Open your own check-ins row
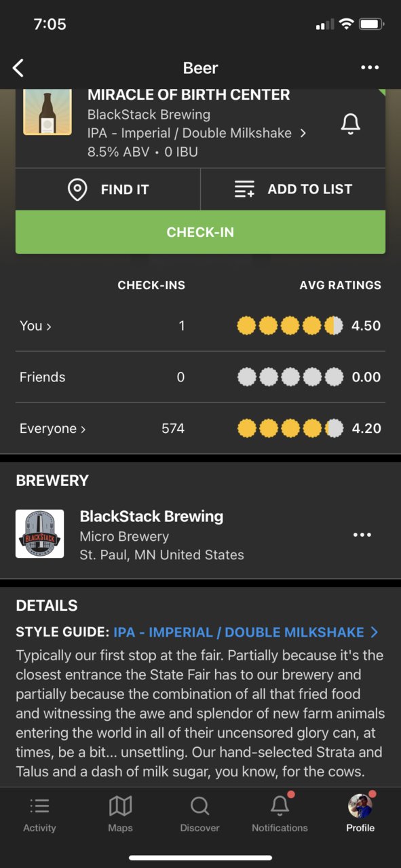The height and width of the screenshot is (868, 401). click(200, 326)
